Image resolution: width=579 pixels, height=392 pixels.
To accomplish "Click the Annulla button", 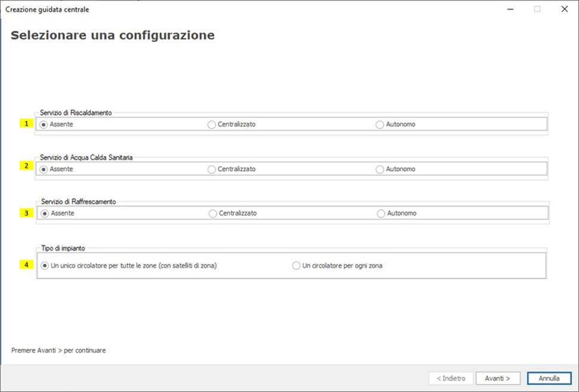I will (549, 378).
